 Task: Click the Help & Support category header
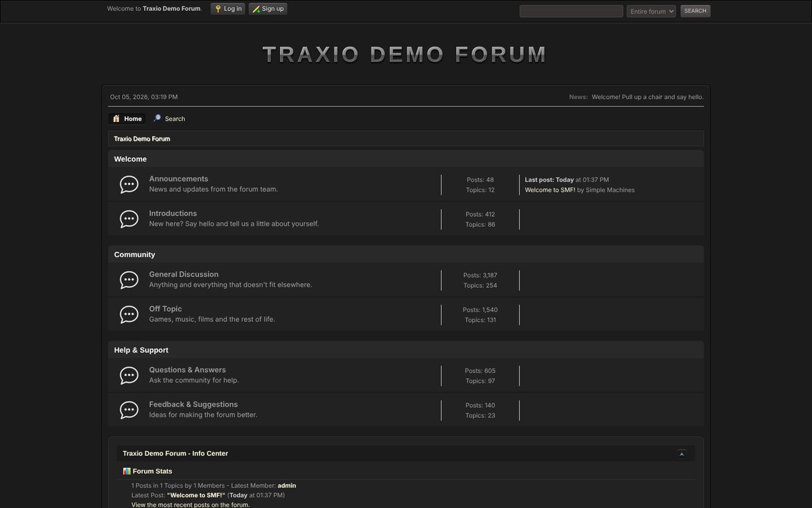click(406, 350)
